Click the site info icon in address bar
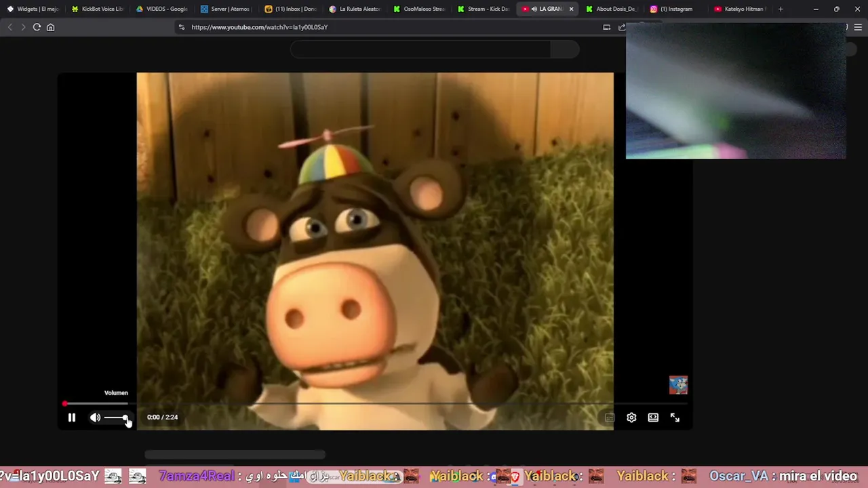 pyautogui.click(x=181, y=27)
